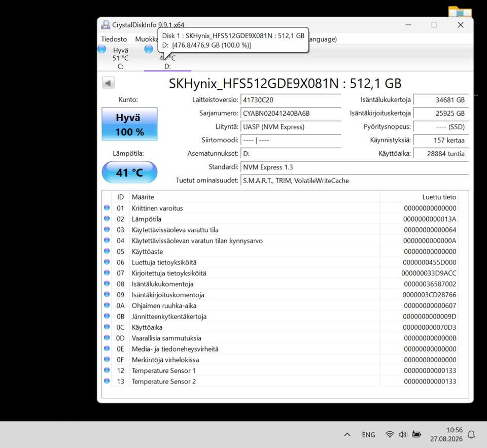Image resolution: width=487 pixels, height=448 pixels.
Task: Click the raw value 0000003CD28766
Action: pyautogui.click(x=429, y=295)
